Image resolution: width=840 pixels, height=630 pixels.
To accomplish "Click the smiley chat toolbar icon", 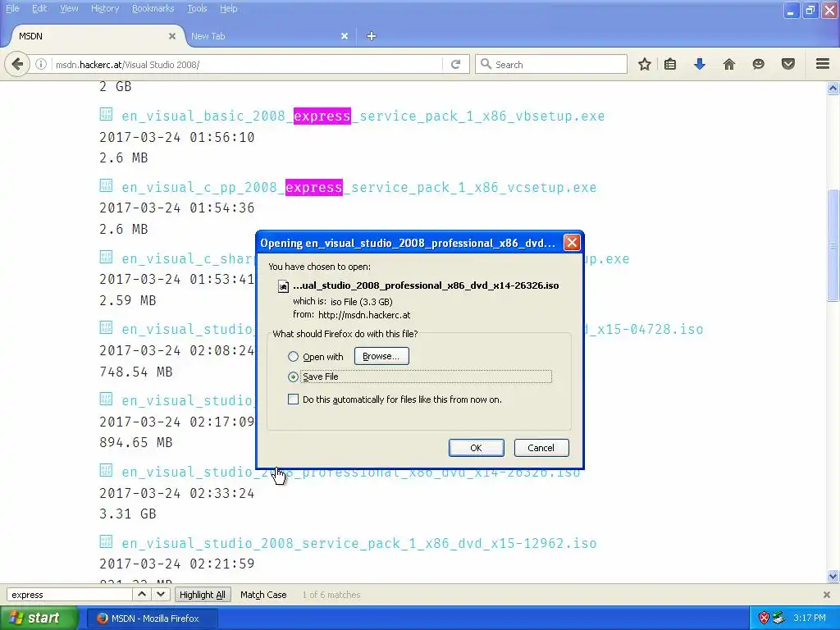I will [758, 64].
